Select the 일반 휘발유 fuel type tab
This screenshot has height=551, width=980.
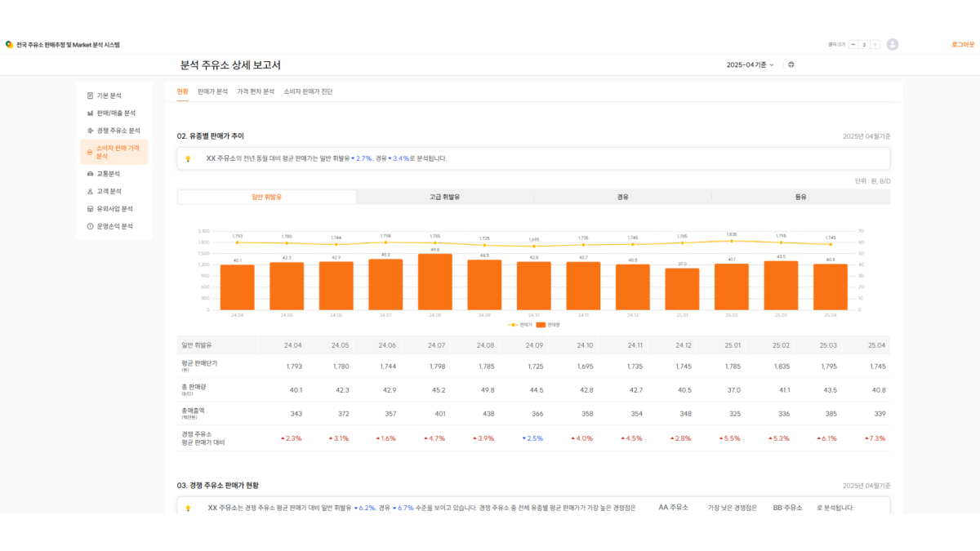coord(267,197)
